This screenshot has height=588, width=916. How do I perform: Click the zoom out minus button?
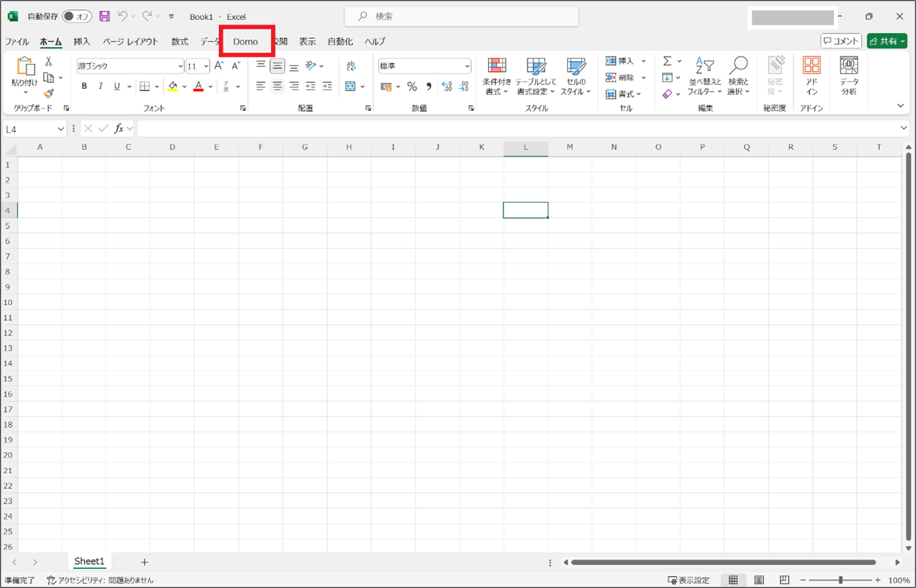803,580
